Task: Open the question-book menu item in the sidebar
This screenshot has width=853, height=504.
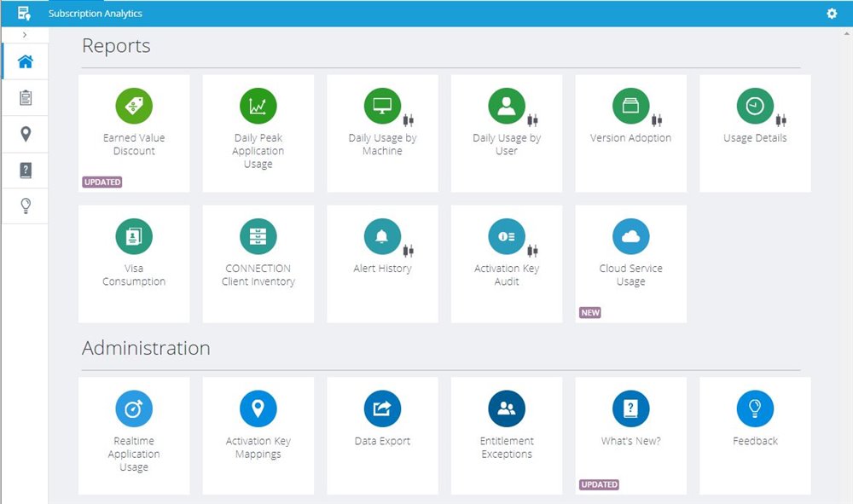Action: pyautogui.click(x=25, y=170)
